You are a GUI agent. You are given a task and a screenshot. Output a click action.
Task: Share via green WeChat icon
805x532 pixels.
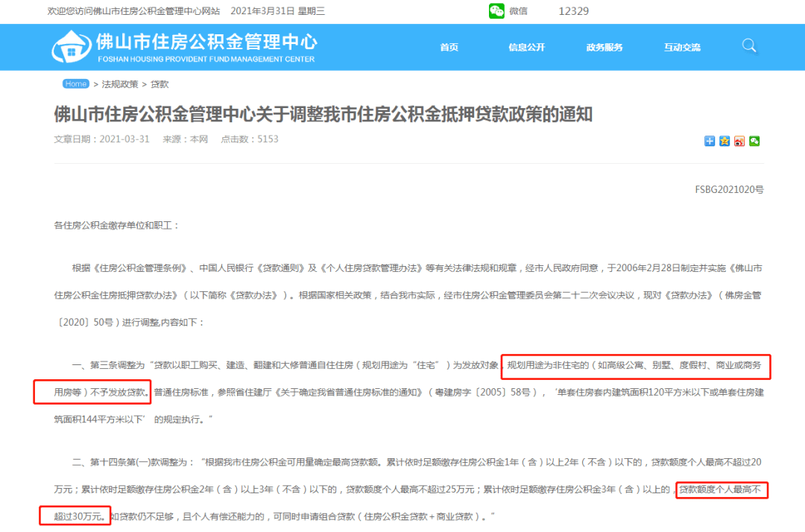point(754,141)
